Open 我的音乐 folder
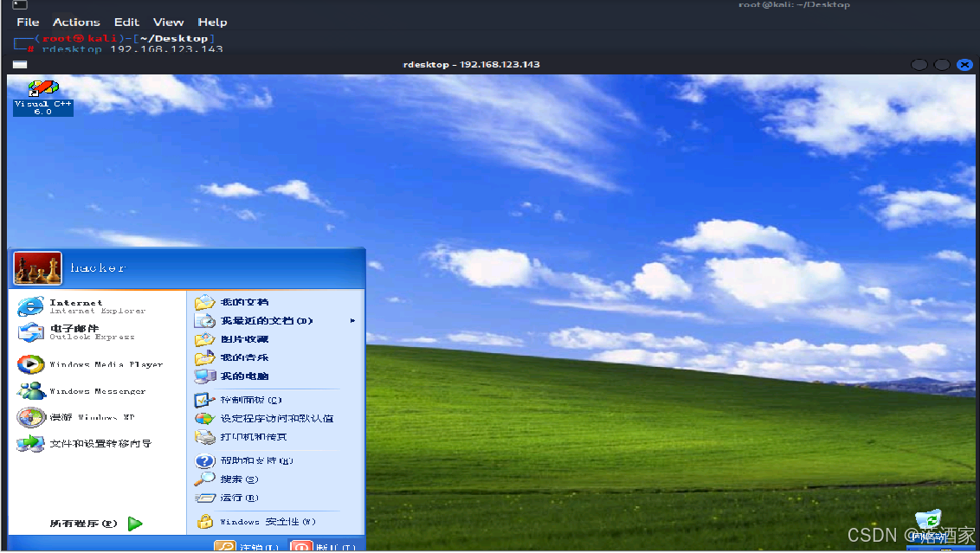This screenshot has height=553, width=980. (x=231, y=358)
